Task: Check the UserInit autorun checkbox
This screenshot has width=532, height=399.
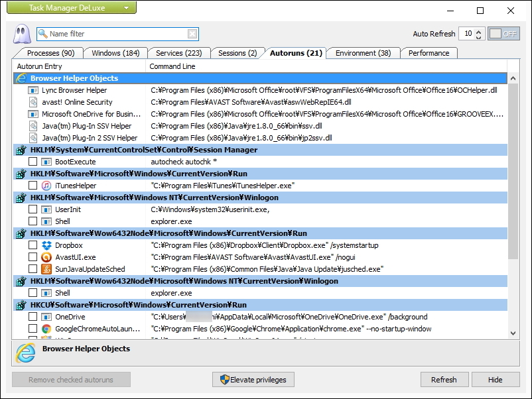Action: pos(33,209)
